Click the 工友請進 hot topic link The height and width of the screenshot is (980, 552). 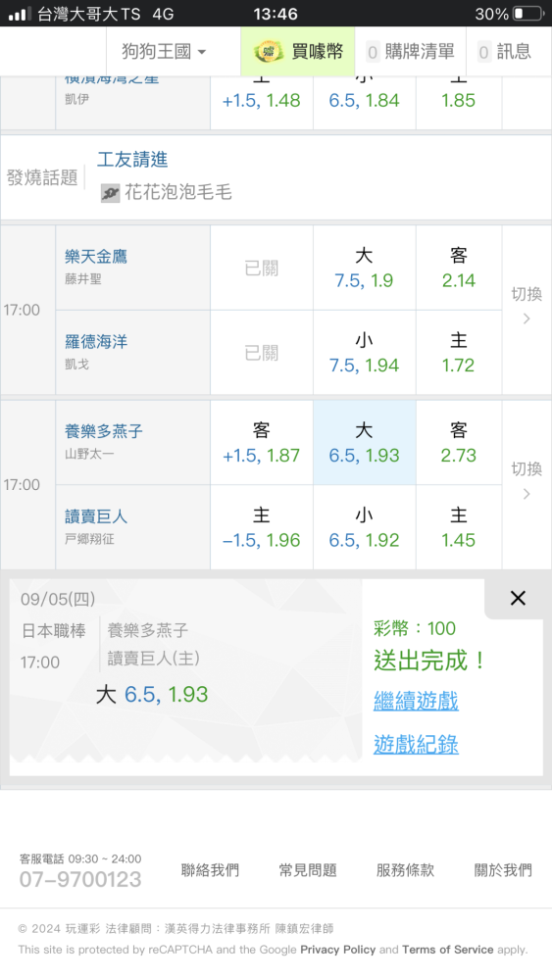pyautogui.click(x=132, y=160)
